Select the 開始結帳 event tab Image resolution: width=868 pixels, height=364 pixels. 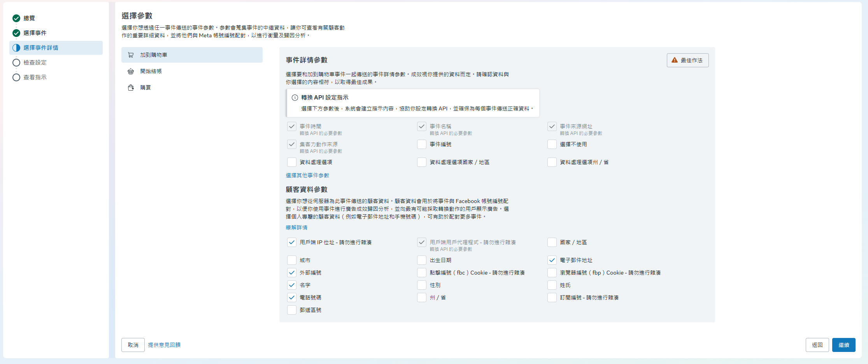click(x=151, y=72)
